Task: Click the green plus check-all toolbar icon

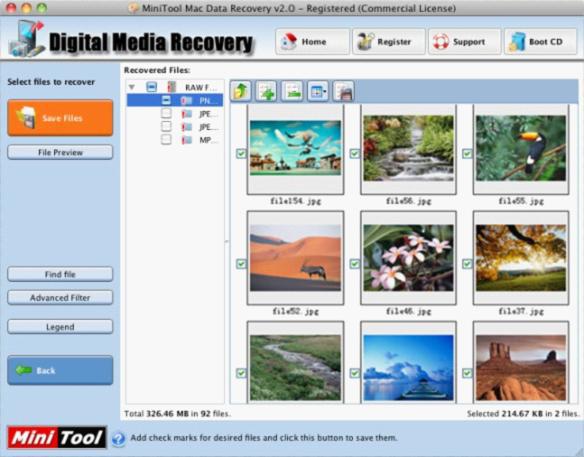Action: 266,91
